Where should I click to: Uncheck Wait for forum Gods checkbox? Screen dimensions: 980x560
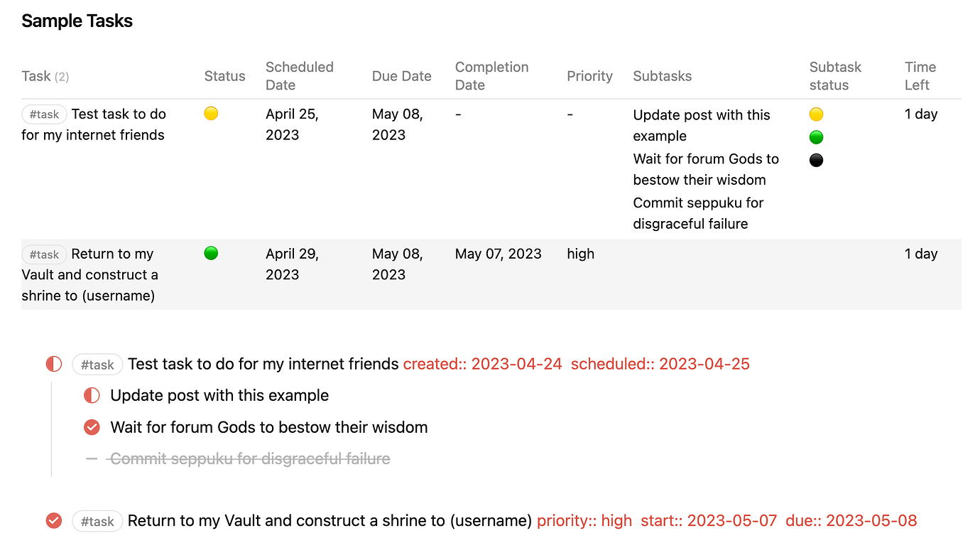[x=92, y=427]
